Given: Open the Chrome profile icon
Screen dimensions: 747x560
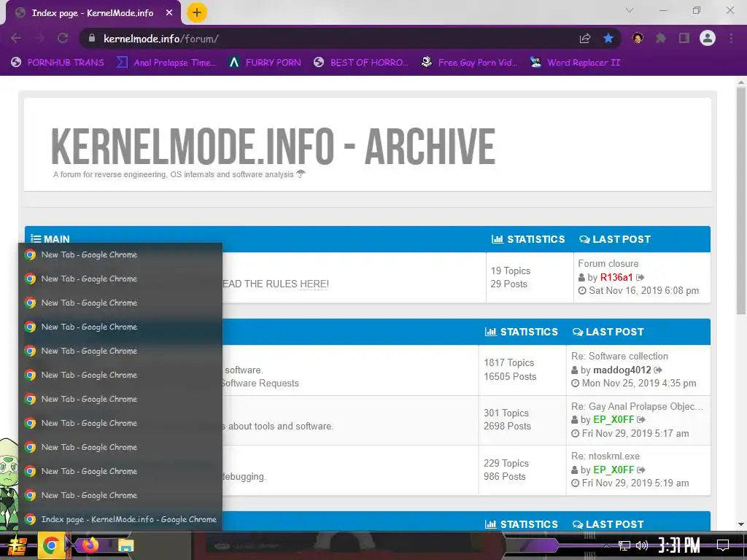Looking at the screenshot, I should pyautogui.click(x=708, y=39).
